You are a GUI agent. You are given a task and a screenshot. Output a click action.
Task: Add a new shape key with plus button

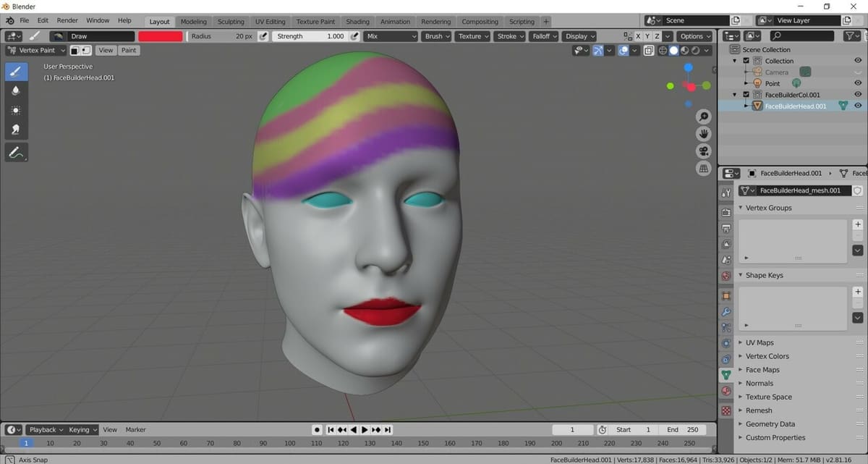858,292
